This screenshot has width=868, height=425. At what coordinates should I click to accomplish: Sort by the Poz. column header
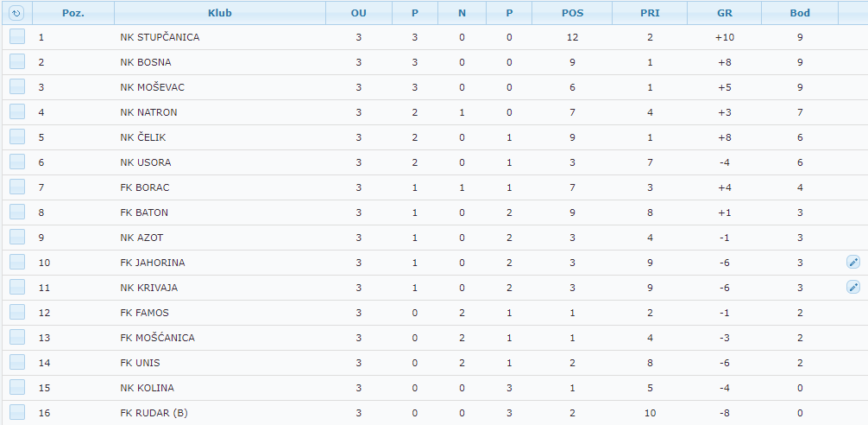coord(73,13)
